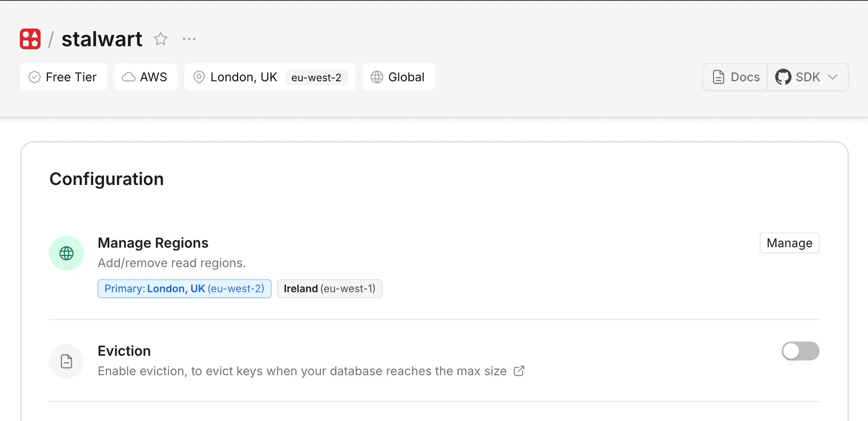Click the document icon on the Docs button
This screenshot has width=868, height=421.
(x=718, y=77)
